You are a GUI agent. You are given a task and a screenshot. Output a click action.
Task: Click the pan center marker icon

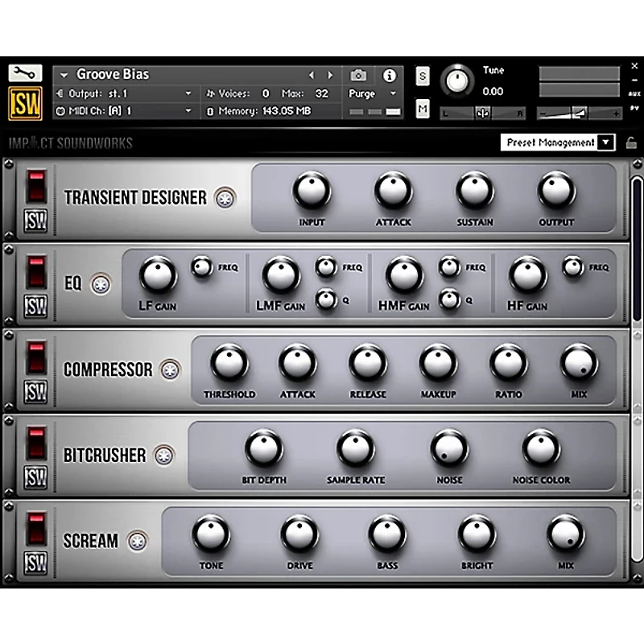(482, 113)
